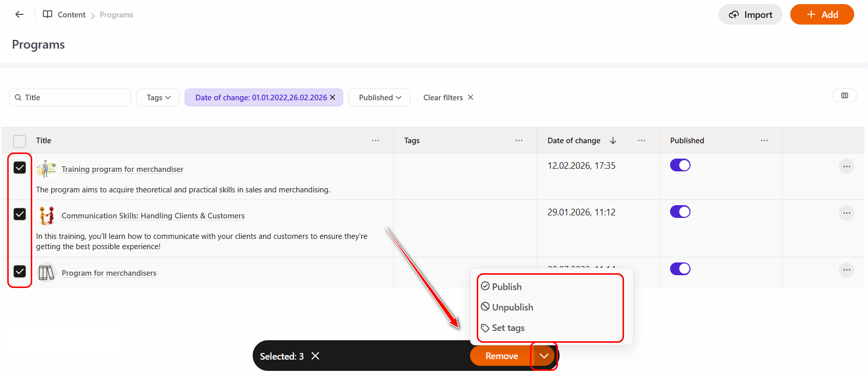Uncheck Training program for merchandiser checkbox
868x376 pixels.
[19, 168]
